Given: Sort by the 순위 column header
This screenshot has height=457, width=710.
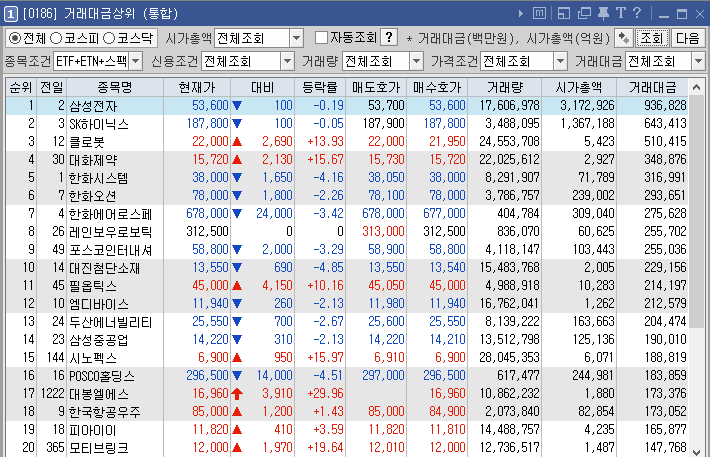Looking at the screenshot, I should pyautogui.click(x=21, y=87).
